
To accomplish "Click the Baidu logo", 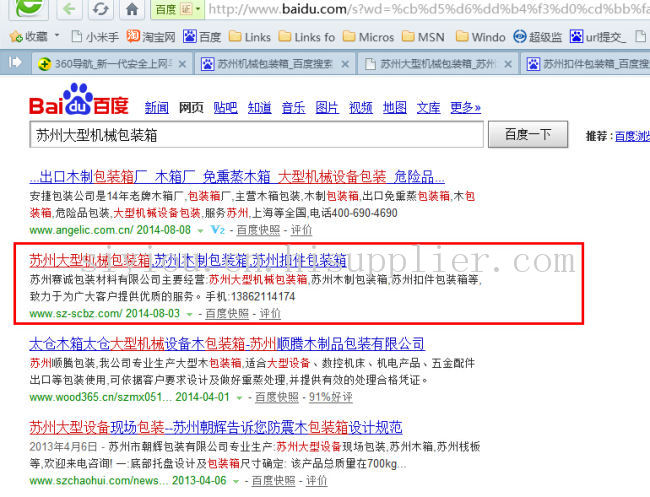I will pos(79,99).
